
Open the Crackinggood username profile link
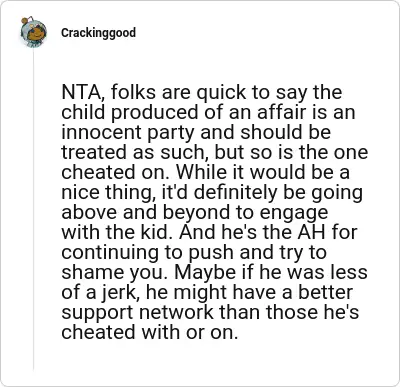click(x=98, y=33)
